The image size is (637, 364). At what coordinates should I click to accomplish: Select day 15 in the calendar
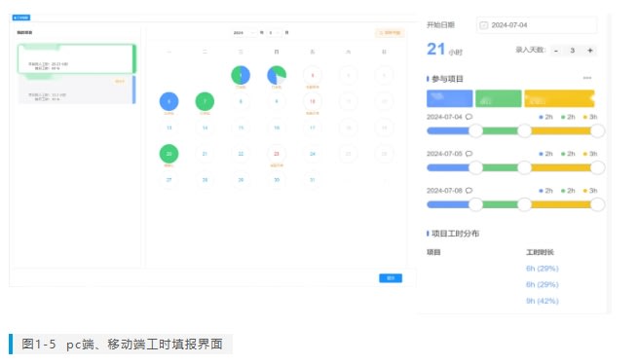[x=241, y=127]
